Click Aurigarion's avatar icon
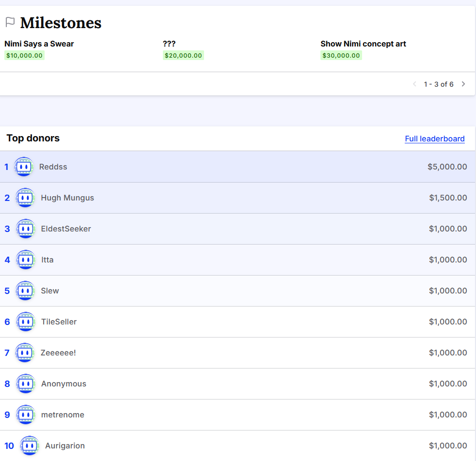 29,446
